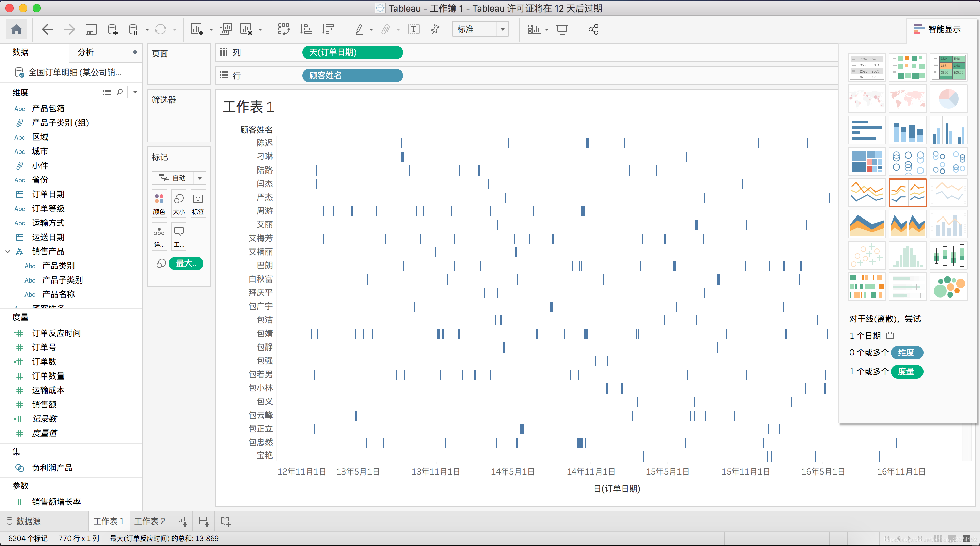This screenshot has width=980, height=546.
Task: Open the clear sheet dropdown arrow
Action: [x=260, y=29]
